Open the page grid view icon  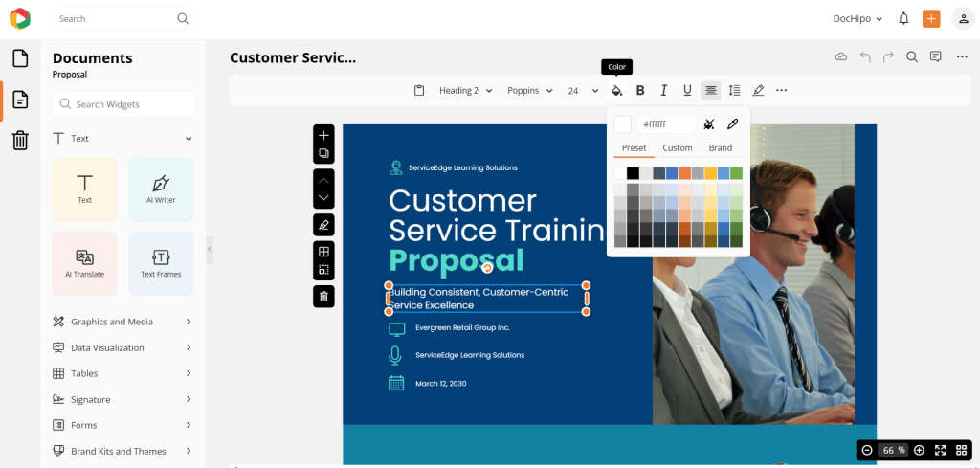coord(961,450)
